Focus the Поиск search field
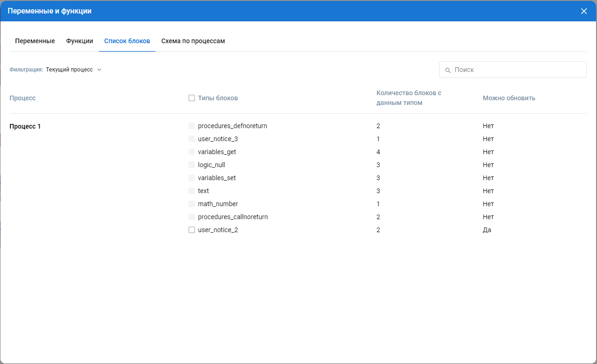Viewport: 597px width, 364px height. click(x=513, y=70)
